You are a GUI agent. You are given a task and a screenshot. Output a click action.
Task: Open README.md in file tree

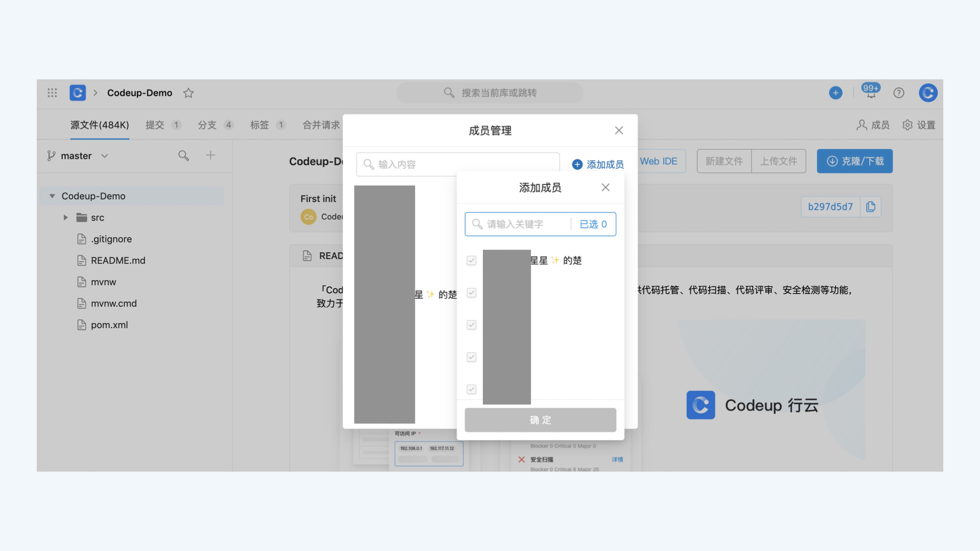tap(118, 260)
